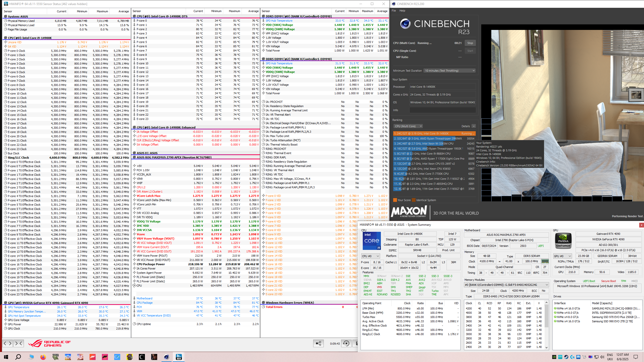Select ranking entry Intel Xeon W-3265M
Screen dimensions: 644x362
(434, 144)
